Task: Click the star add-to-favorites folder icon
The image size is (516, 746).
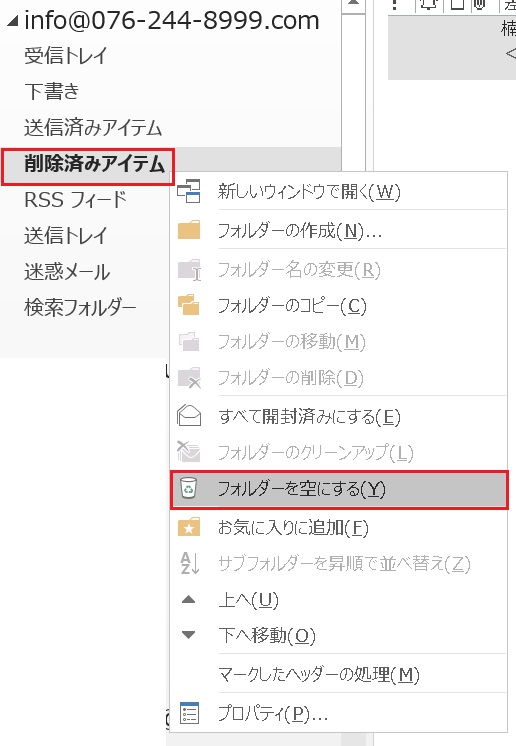Action: pyautogui.click(x=189, y=527)
